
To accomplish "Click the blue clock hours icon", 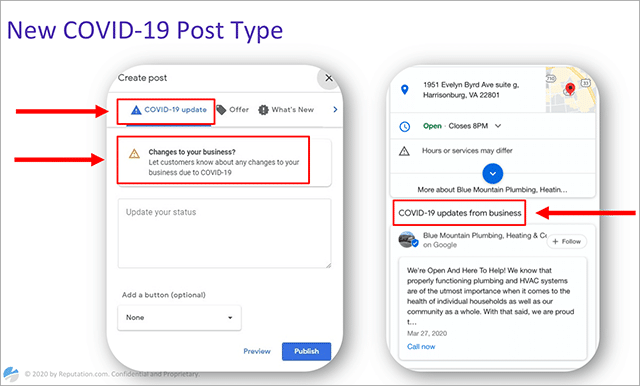I will tap(404, 126).
